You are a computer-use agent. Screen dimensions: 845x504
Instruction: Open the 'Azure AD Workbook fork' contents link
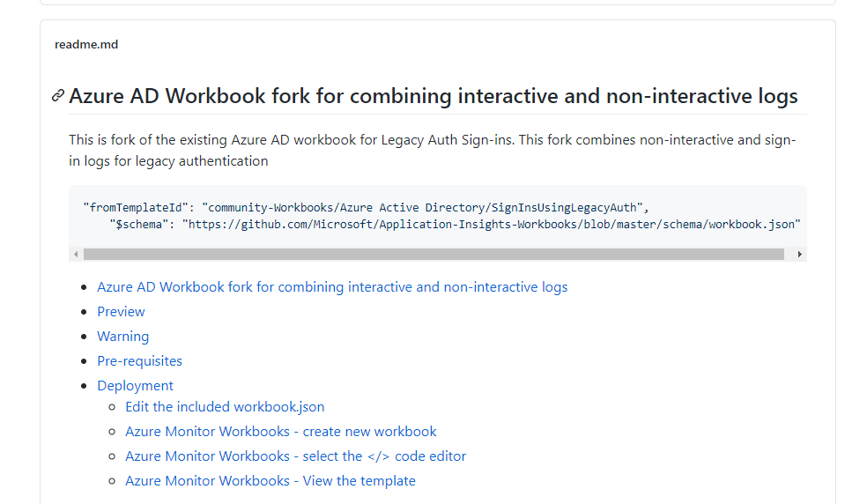(x=332, y=287)
